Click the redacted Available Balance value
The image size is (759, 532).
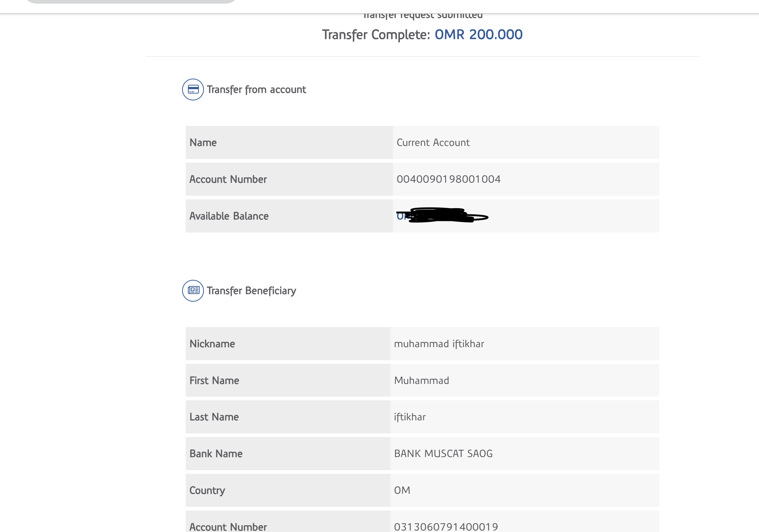442,215
